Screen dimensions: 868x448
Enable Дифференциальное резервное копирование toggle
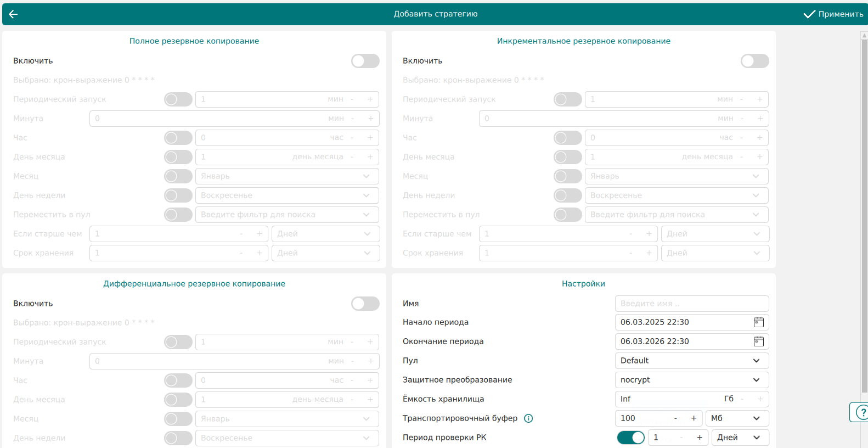pos(365,304)
